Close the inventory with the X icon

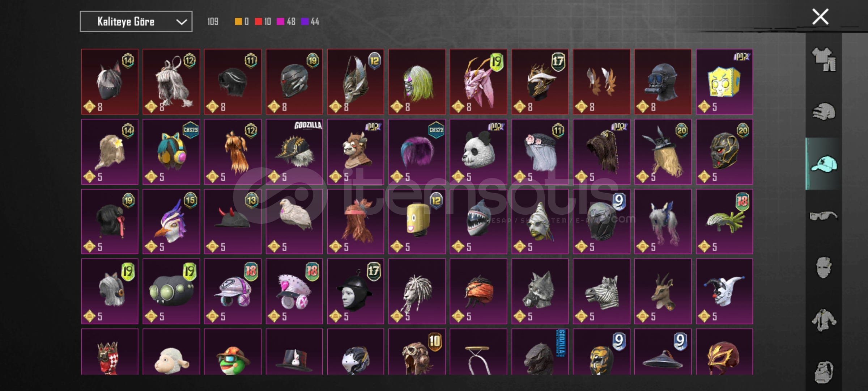click(820, 17)
